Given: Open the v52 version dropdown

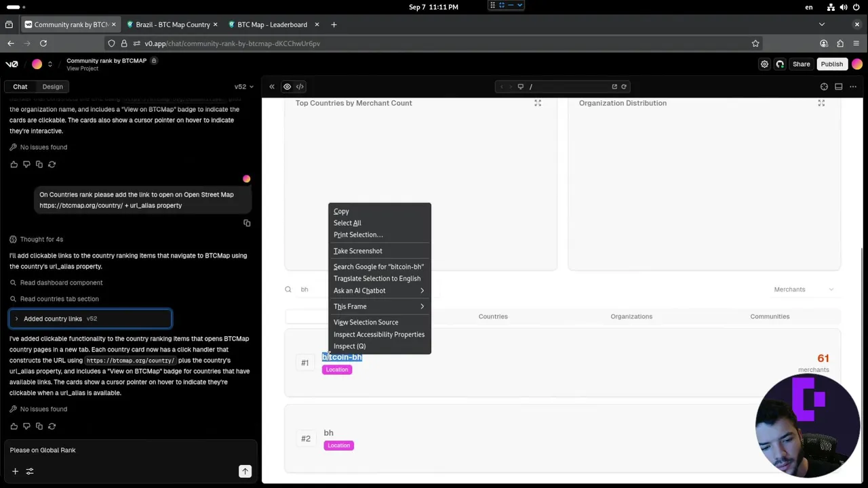Looking at the screenshot, I should (x=243, y=87).
